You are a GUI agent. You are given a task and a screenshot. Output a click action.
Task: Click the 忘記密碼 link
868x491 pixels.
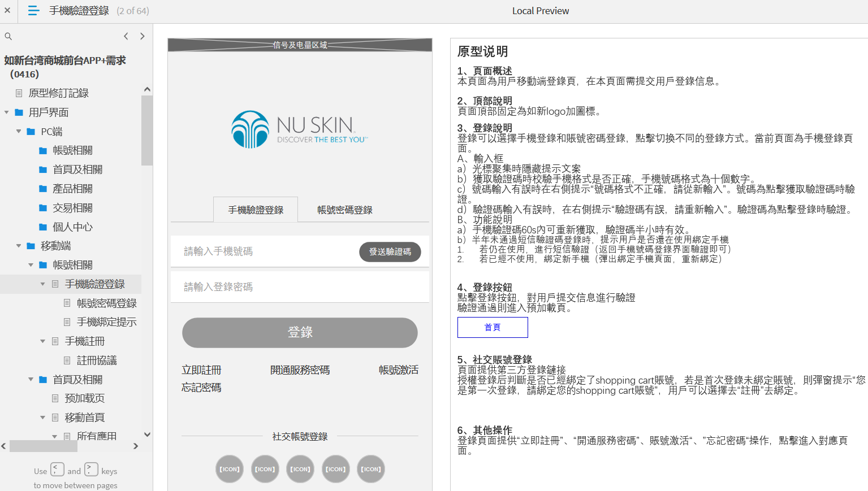(201, 388)
